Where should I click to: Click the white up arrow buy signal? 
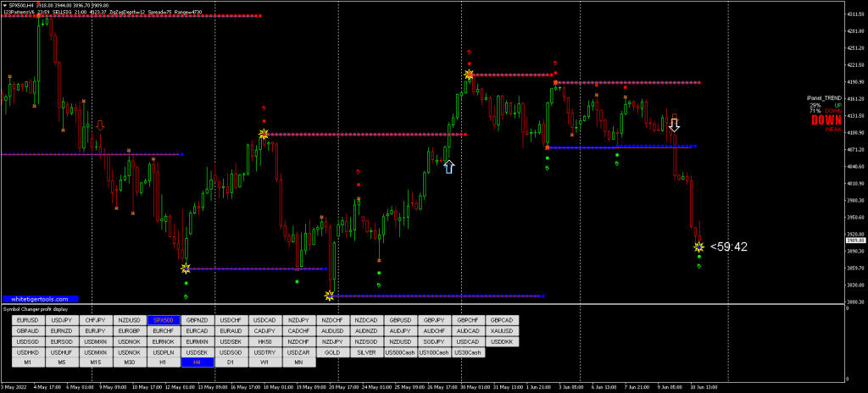coord(448,166)
